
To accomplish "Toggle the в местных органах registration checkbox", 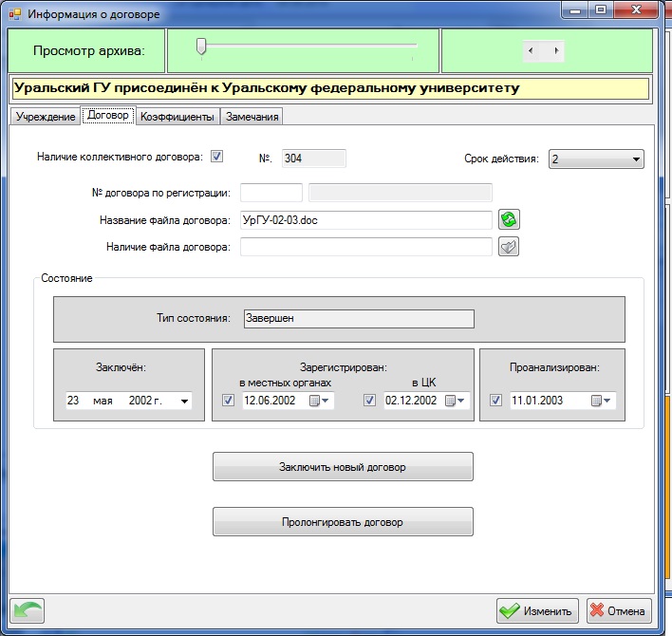I will pyautogui.click(x=229, y=401).
